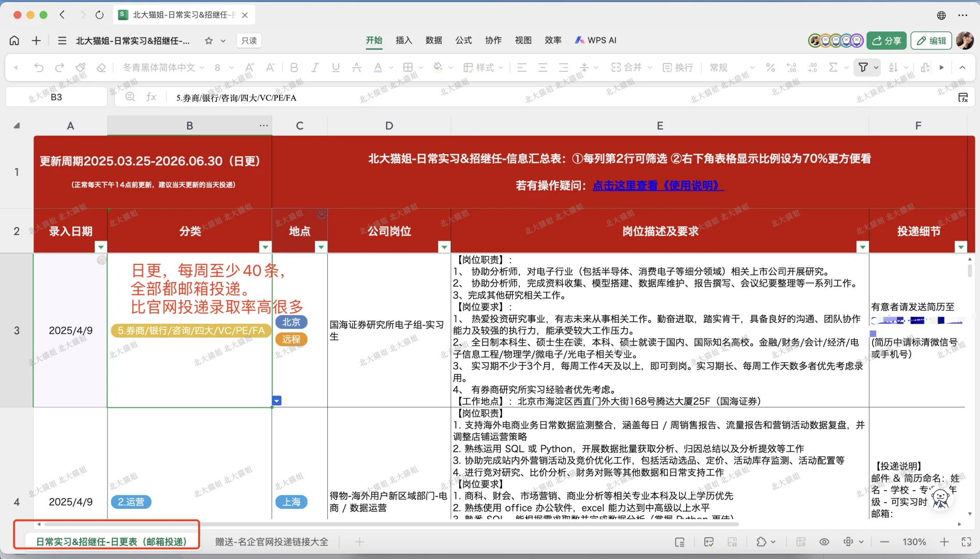Viewport: 980px width, 559px height.
Task: Click the name box showing B3
Action: point(56,97)
